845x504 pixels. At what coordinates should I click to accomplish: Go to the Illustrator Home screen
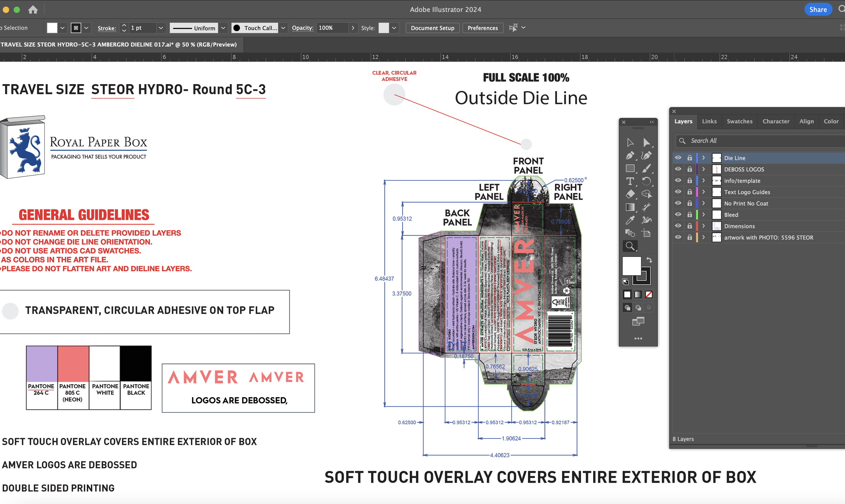click(33, 9)
